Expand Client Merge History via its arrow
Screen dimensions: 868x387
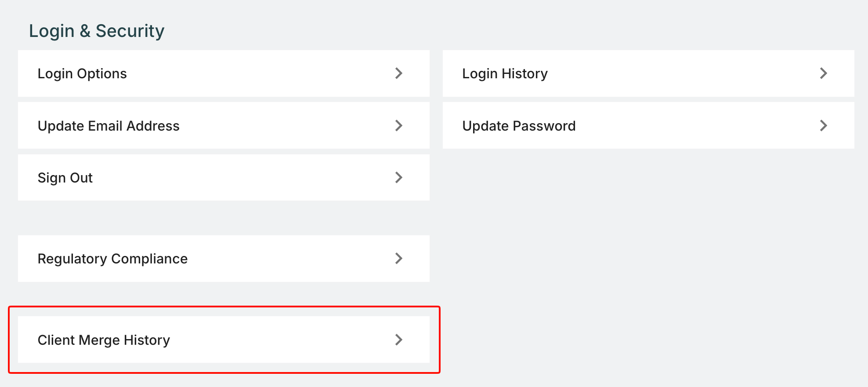(x=398, y=340)
